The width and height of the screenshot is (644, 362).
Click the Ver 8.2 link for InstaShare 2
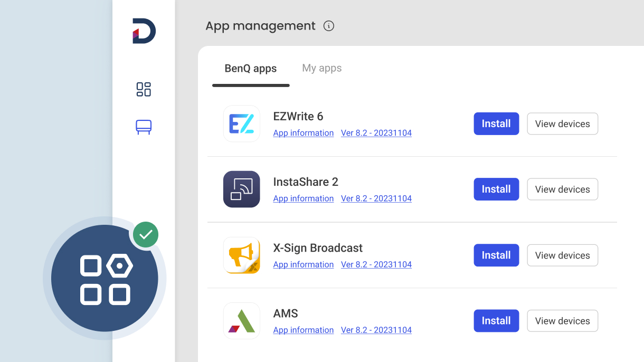tap(376, 198)
